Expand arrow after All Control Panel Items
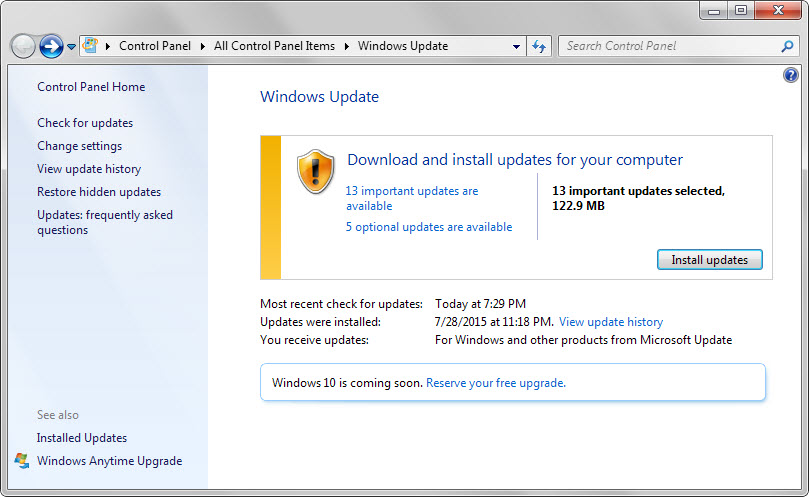The height and width of the screenshot is (497, 809). [x=347, y=46]
